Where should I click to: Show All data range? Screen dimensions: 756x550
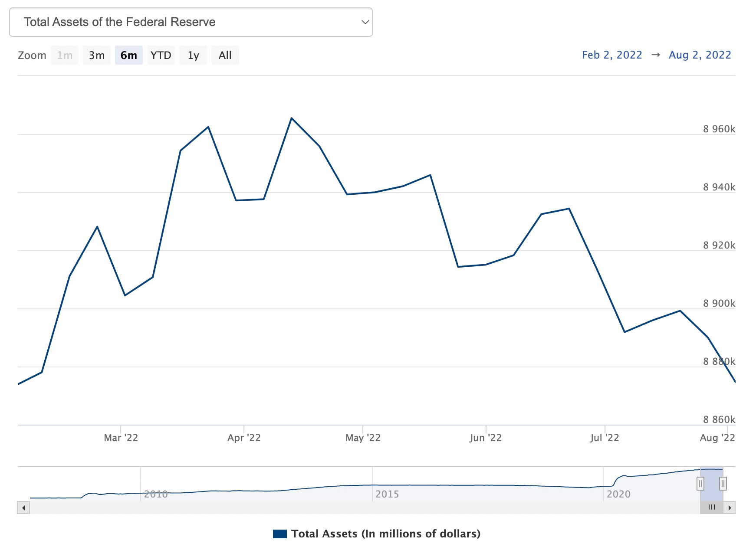pos(225,55)
